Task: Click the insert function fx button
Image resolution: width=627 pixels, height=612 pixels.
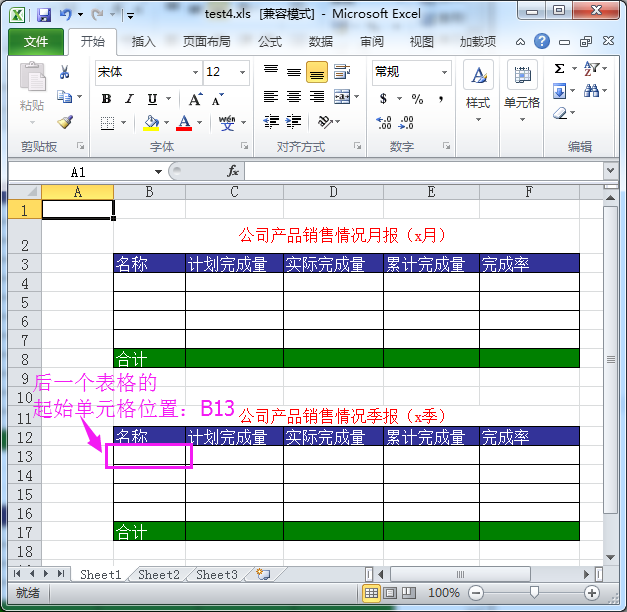Action: coord(233,171)
